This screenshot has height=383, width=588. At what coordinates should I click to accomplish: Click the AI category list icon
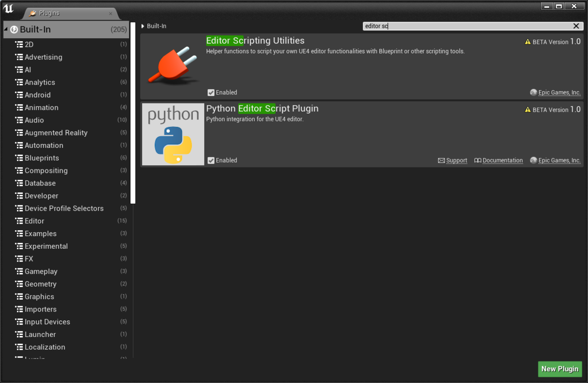point(19,70)
